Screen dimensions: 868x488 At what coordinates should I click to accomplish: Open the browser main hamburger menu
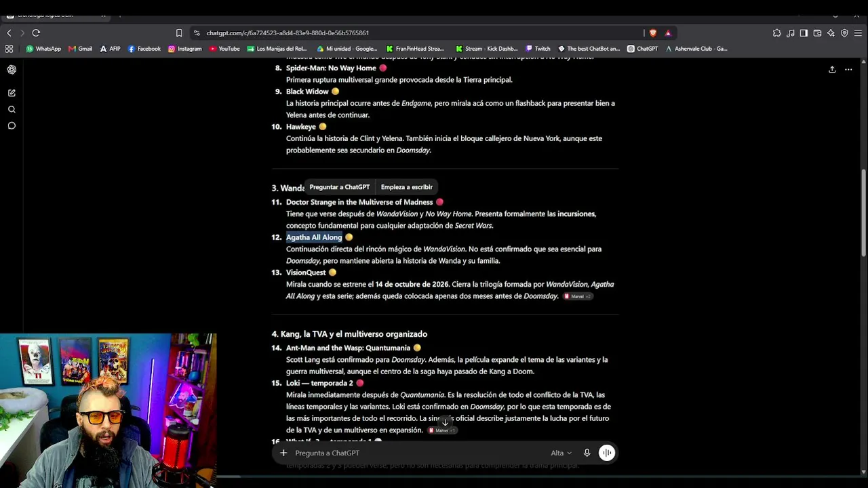[x=859, y=33]
